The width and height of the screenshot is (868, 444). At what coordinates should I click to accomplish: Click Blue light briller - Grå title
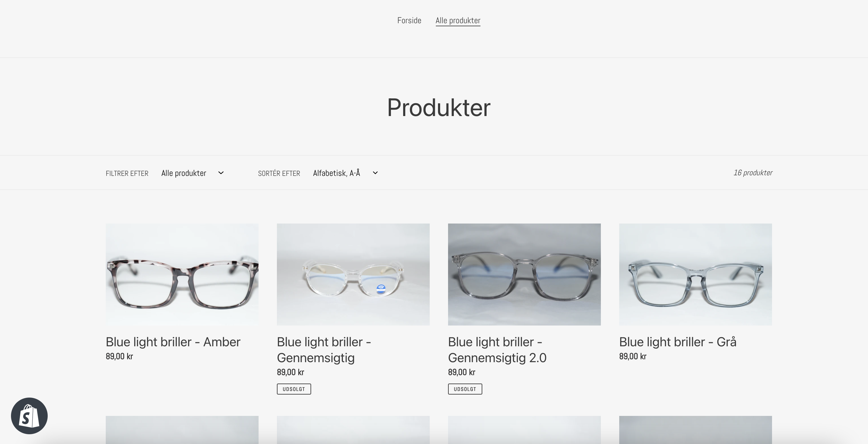coord(678,342)
